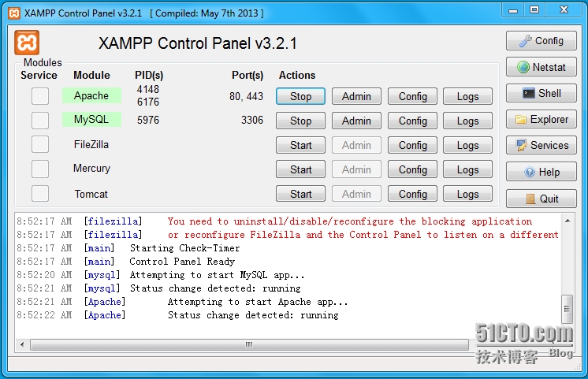
Task: Open Apache Config menu
Action: pos(412,96)
